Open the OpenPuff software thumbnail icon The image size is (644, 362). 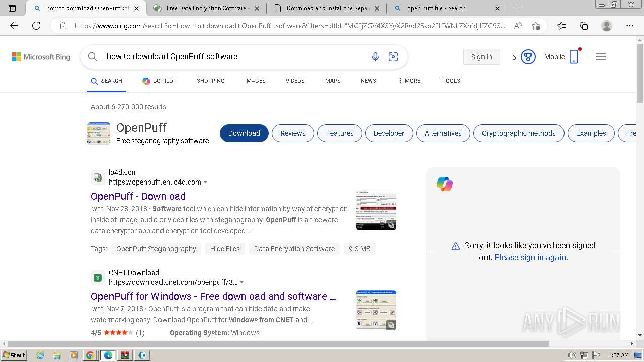pos(99,134)
